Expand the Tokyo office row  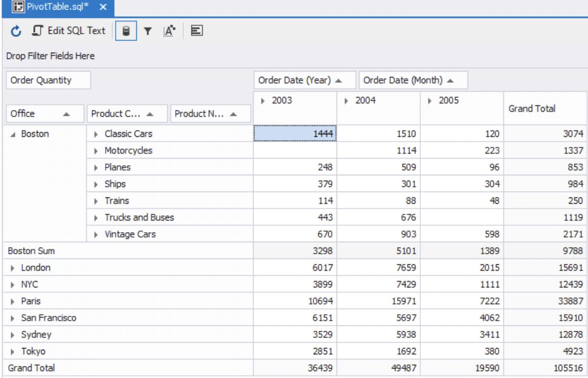click(x=13, y=352)
